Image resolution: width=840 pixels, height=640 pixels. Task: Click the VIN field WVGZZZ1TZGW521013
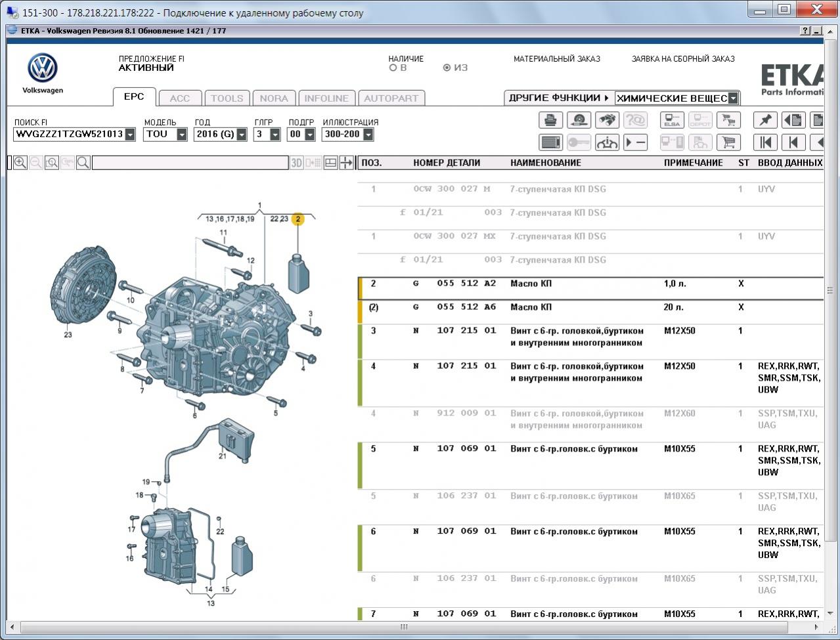coord(69,135)
